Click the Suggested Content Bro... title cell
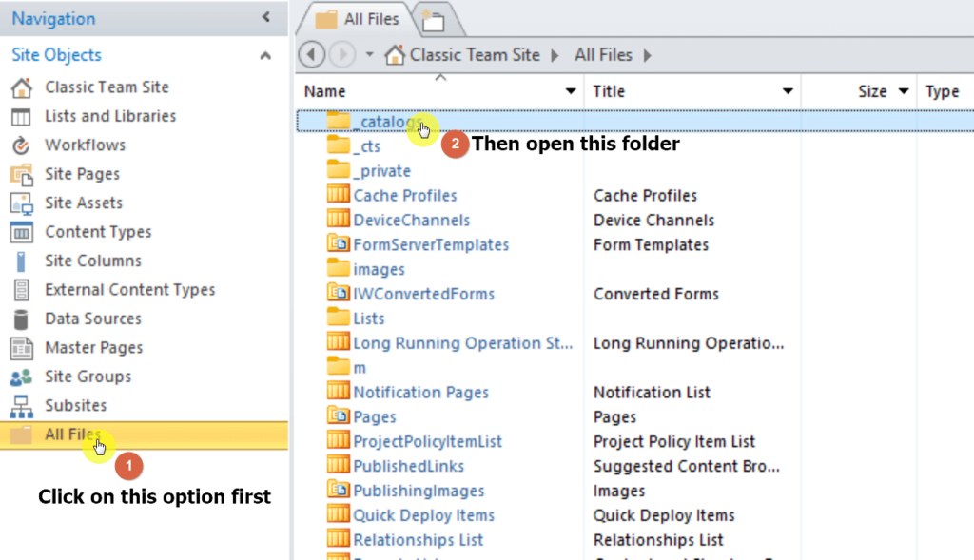The image size is (974, 560). (x=687, y=466)
